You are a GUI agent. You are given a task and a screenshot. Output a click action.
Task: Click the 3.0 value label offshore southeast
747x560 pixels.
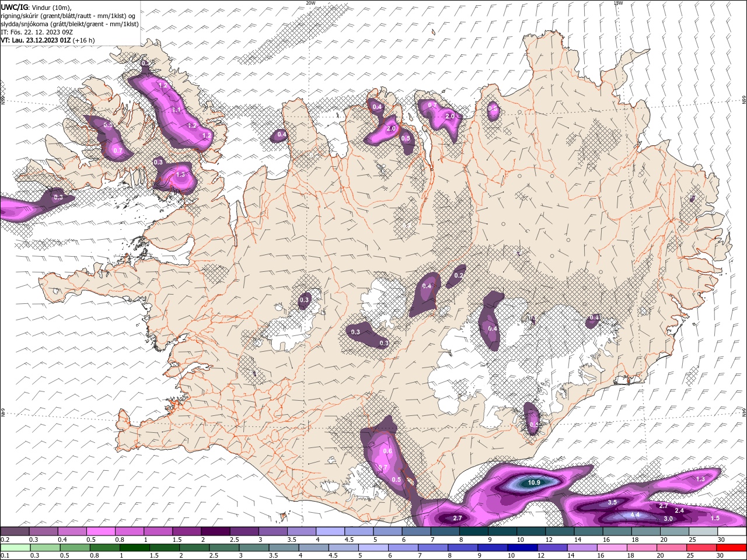(x=668, y=519)
